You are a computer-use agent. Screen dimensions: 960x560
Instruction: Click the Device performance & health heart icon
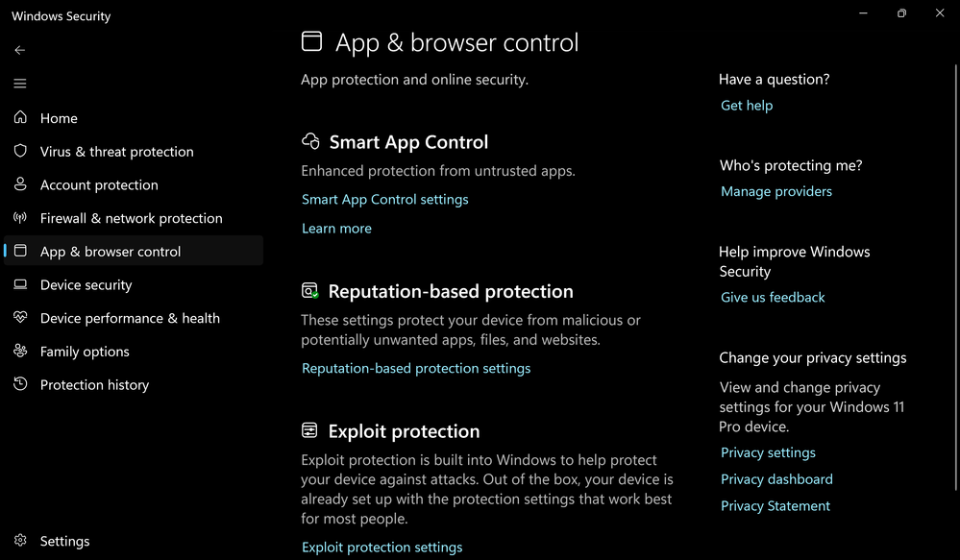point(20,318)
